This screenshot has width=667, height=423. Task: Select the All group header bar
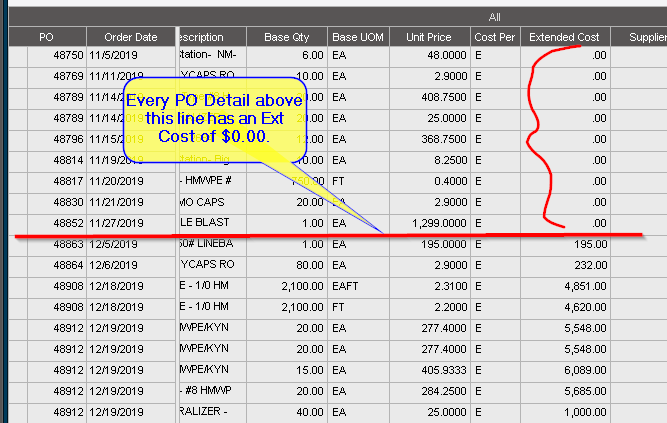[x=338, y=17]
